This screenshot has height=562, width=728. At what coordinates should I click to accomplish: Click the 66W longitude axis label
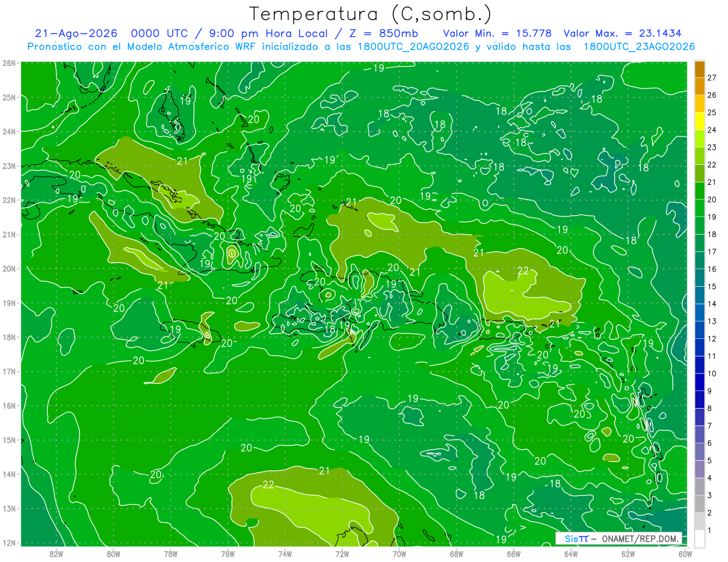coord(514,554)
